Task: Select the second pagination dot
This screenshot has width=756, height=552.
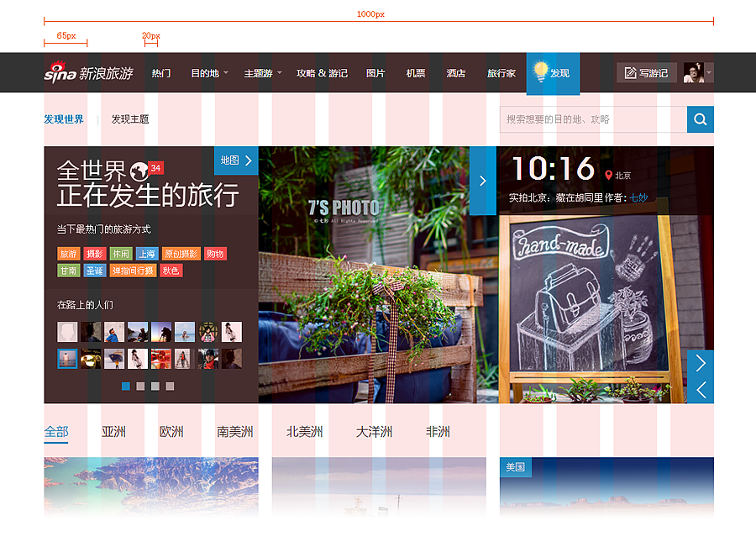Action: tap(140, 386)
